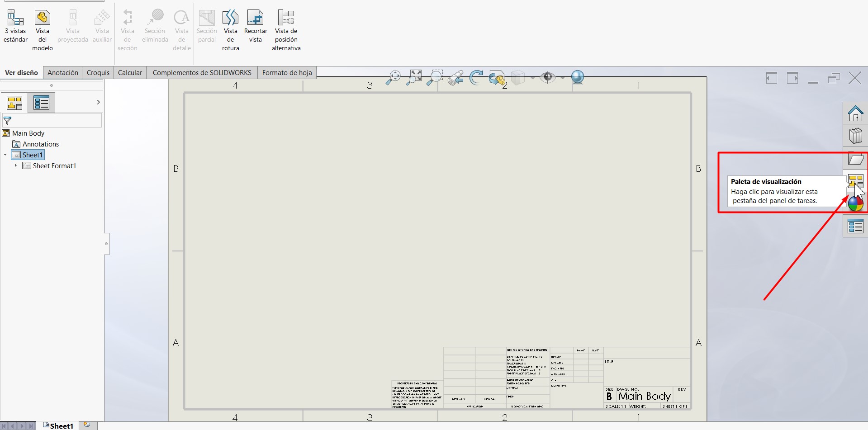This screenshot has width=868, height=430.
Task: Jump to the last sheet tab arrow
Action: pos(30,426)
